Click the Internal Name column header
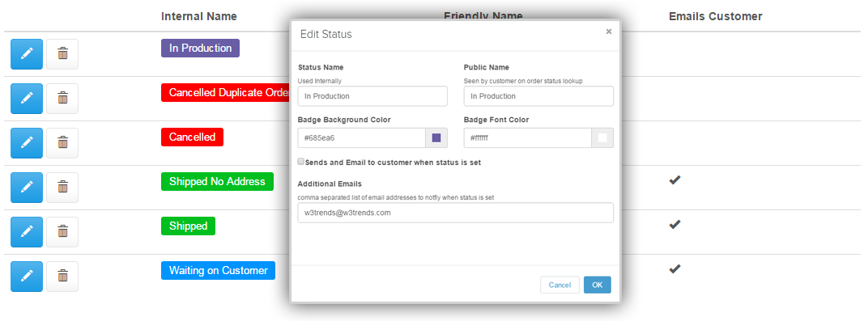Image resolution: width=868 pixels, height=321 pixels. 198,16
